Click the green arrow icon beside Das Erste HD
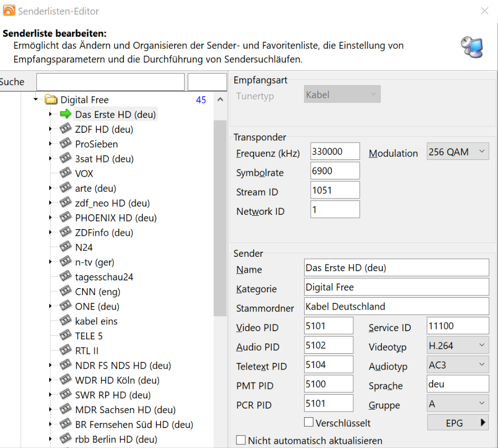The height and width of the screenshot is (448, 498). pos(66,114)
